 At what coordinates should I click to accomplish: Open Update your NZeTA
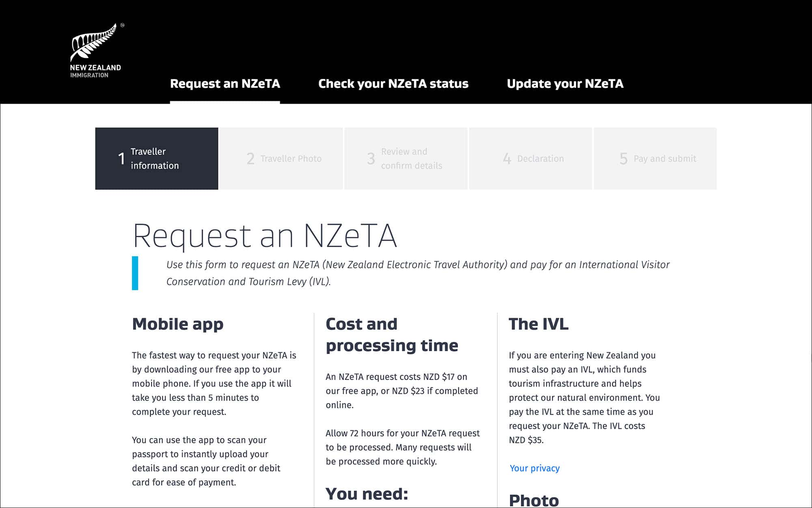tap(566, 84)
